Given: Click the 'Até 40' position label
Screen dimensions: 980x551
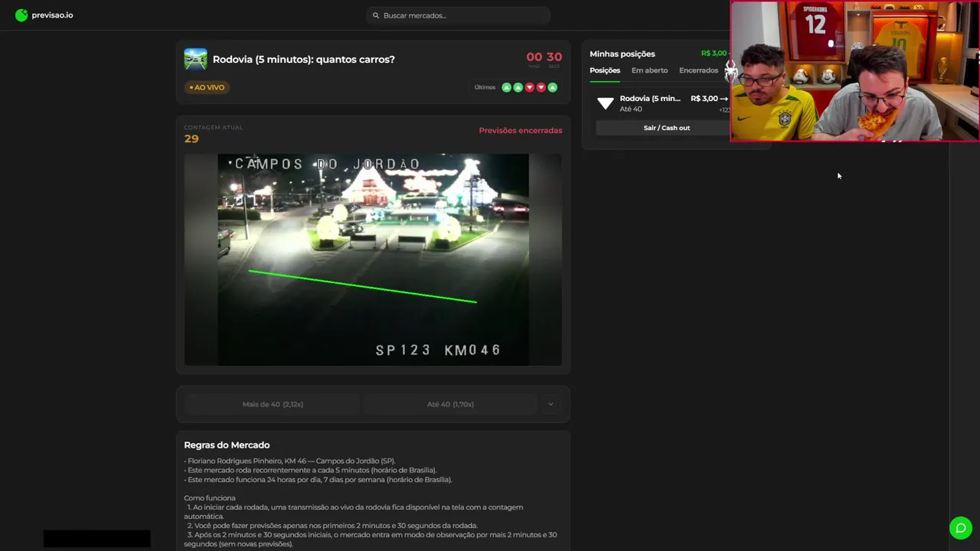Looking at the screenshot, I should [x=631, y=109].
